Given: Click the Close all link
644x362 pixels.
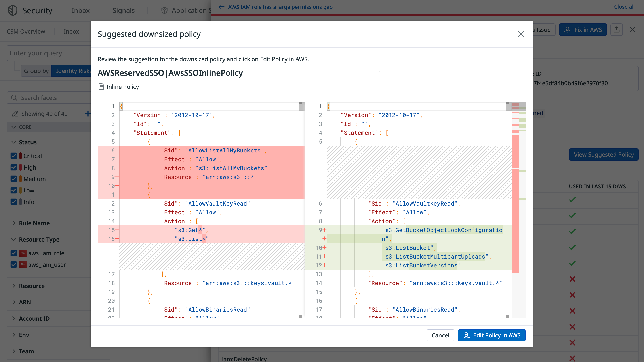Looking at the screenshot, I should click(624, 7).
